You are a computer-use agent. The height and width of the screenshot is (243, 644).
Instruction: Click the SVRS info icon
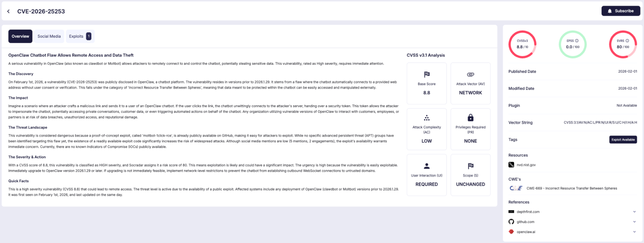(627, 41)
